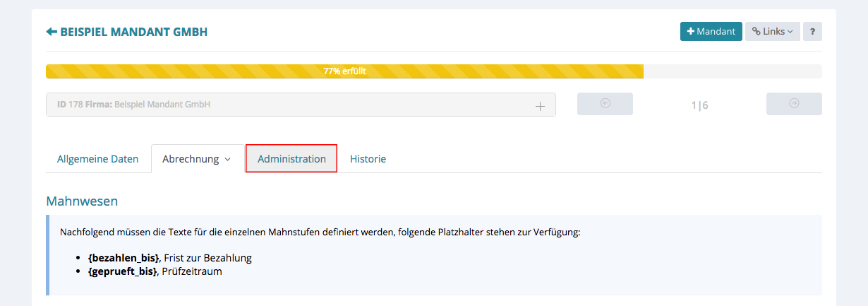The height and width of the screenshot is (306, 868).
Task: Open the Administration tab
Action: [x=291, y=159]
